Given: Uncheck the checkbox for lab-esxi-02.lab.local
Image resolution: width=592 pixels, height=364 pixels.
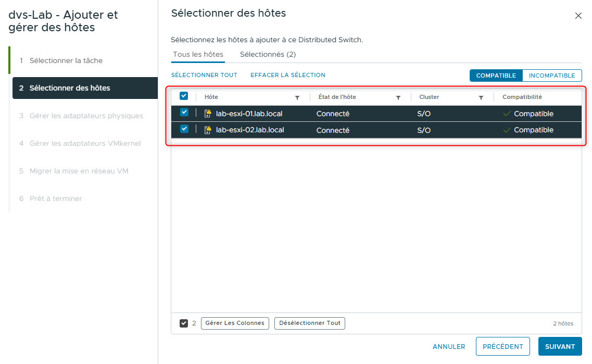Looking at the screenshot, I should (184, 129).
